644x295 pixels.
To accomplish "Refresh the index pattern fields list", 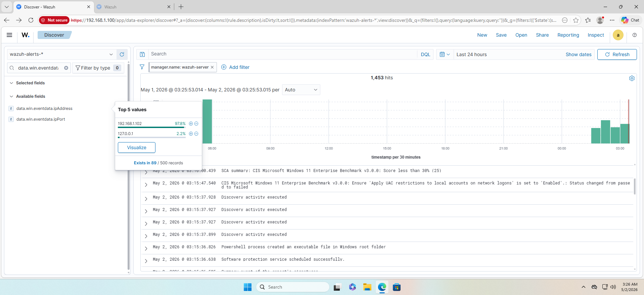I will click(122, 54).
